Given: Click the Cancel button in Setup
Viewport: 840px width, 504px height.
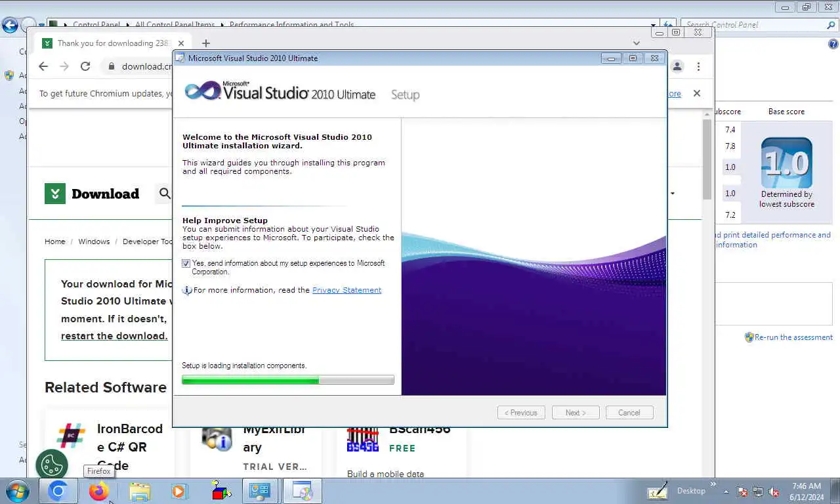Looking at the screenshot, I should point(629,413).
